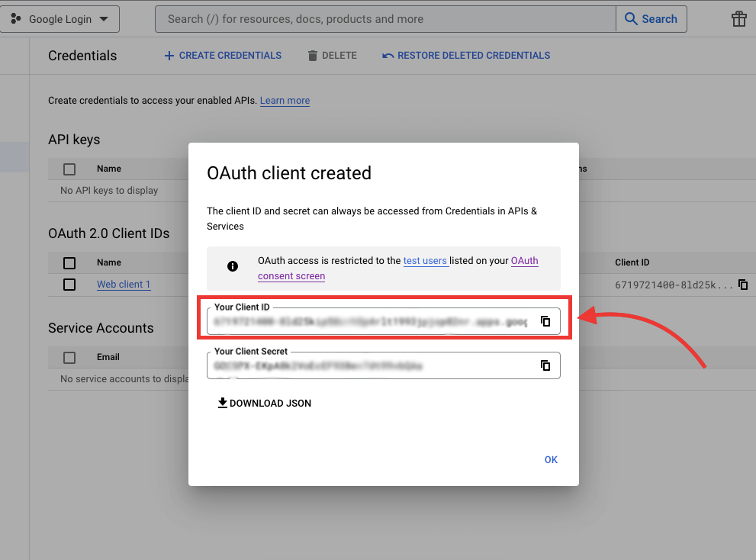Click the Your Client Secret field

pyautogui.click(x=383, y=365)
